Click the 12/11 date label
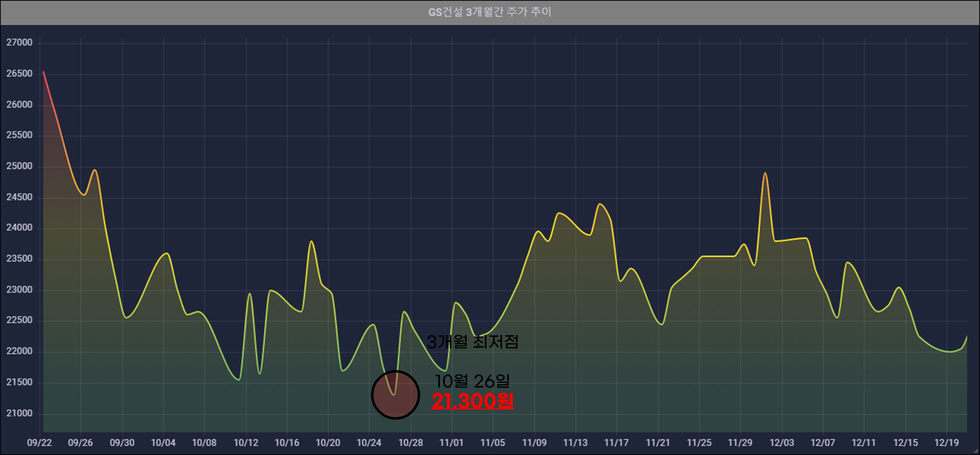Image resolution: width=980 pixels, height=455 pixels. tap(864, 443)
